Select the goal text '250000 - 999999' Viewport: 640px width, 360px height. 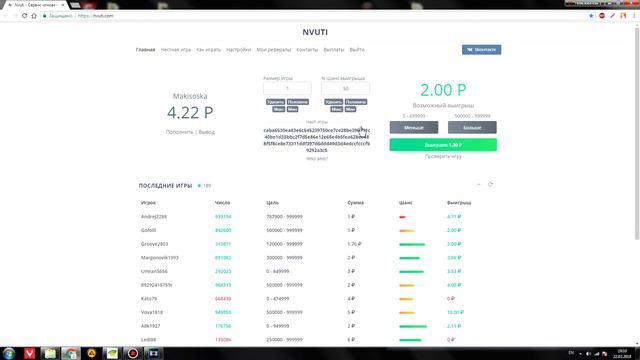tap(284, 340)
